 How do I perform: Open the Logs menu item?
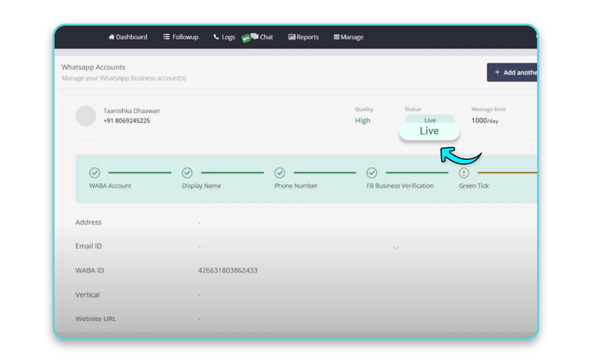[224, 37]
